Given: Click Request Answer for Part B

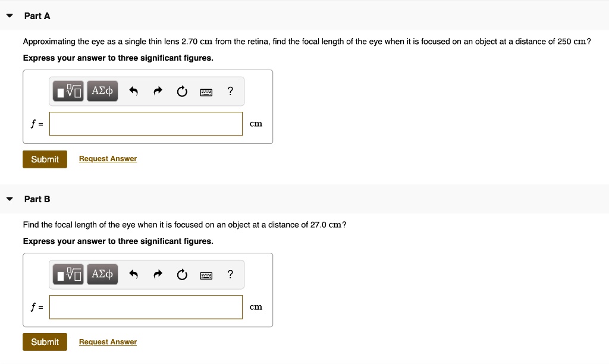Looking at the screenshot, I should [x=108, y=341].
